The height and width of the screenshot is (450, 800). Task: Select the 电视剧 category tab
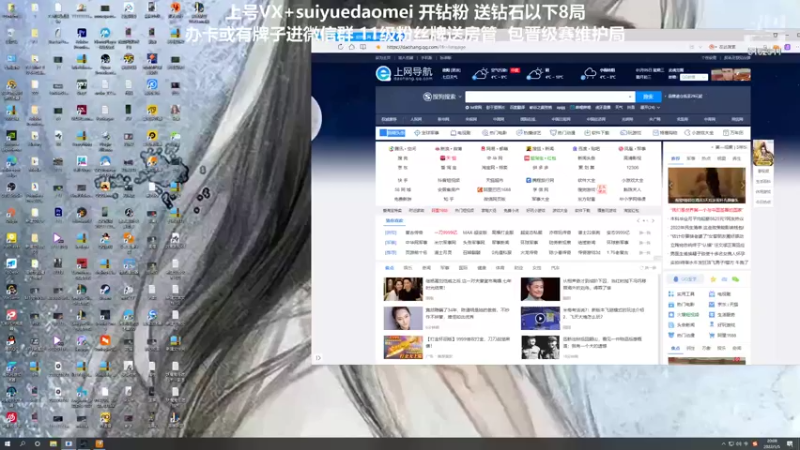460,133
